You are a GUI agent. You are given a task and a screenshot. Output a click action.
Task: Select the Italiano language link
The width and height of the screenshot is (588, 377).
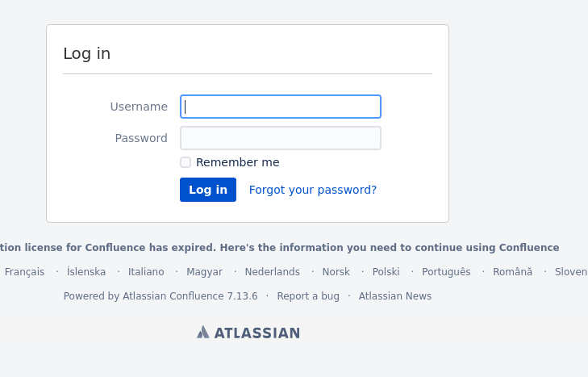click(146, 272)
